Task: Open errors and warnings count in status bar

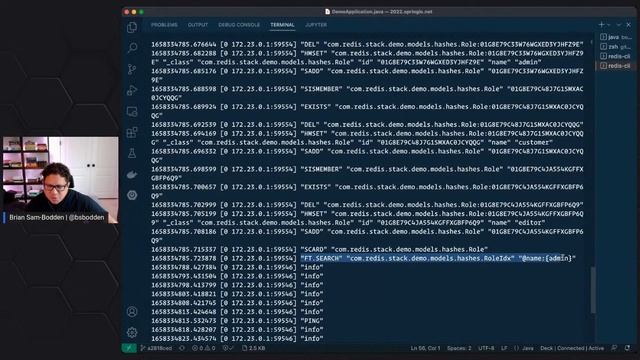Action: pyautogui.click(x=203, y=348)
